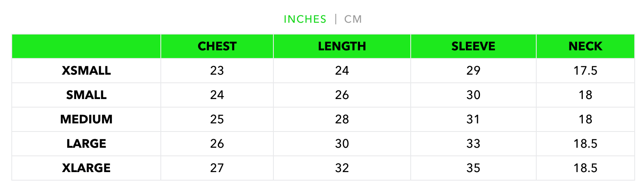Screen dimensions: 644x194
Task: Switch units to INCHES
Action: click(x=305, y=19)
